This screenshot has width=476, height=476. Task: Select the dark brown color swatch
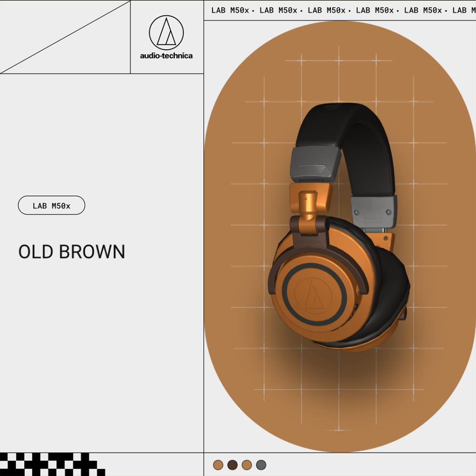pos(232,465)
